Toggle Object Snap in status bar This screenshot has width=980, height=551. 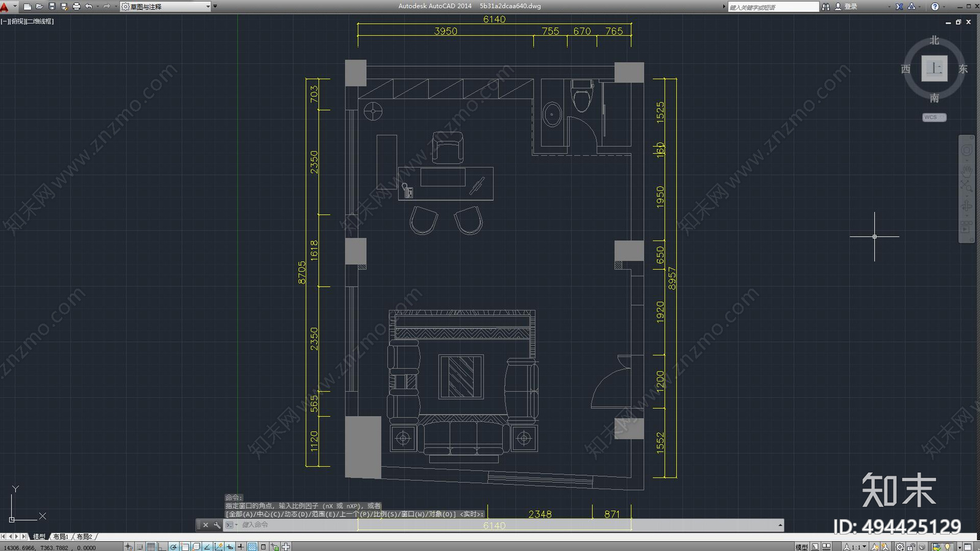coord(185,547)
